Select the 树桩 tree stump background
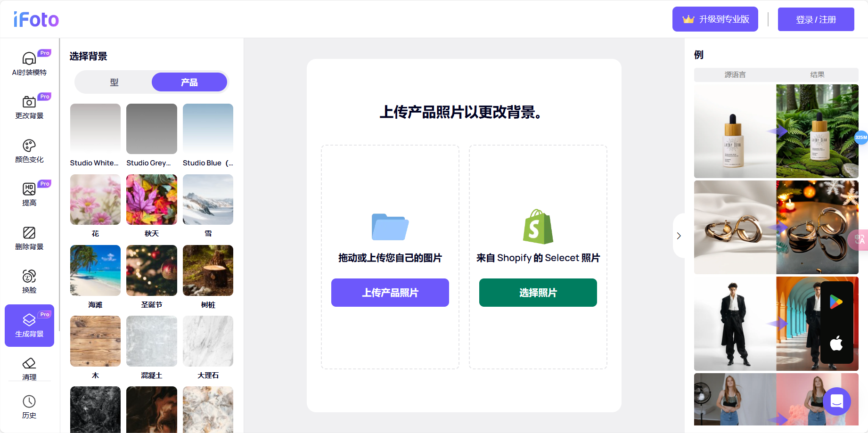This screenshot has width=868, height=433. [x=208, y=270]
